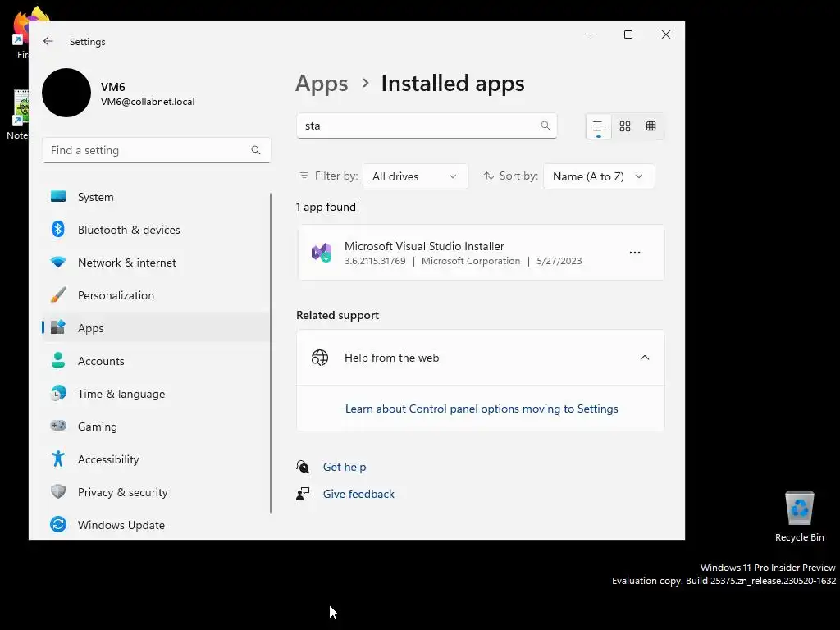Click the Personalization paintbrush icon
840x630 pixels.
(x=58, y=294)
